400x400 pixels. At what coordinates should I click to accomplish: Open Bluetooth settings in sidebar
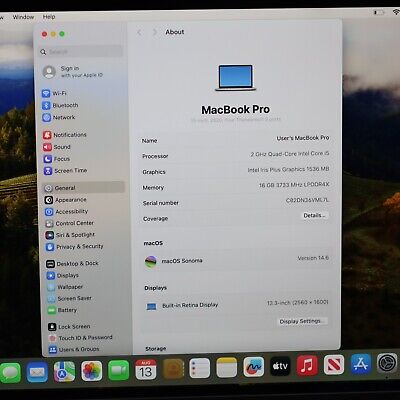pos(60,105)
